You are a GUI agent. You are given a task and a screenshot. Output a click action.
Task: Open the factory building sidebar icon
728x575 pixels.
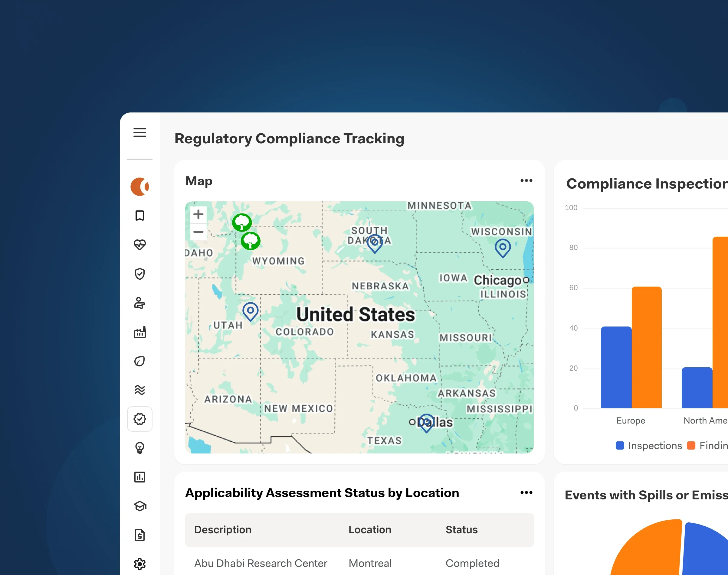click(139, 332)
